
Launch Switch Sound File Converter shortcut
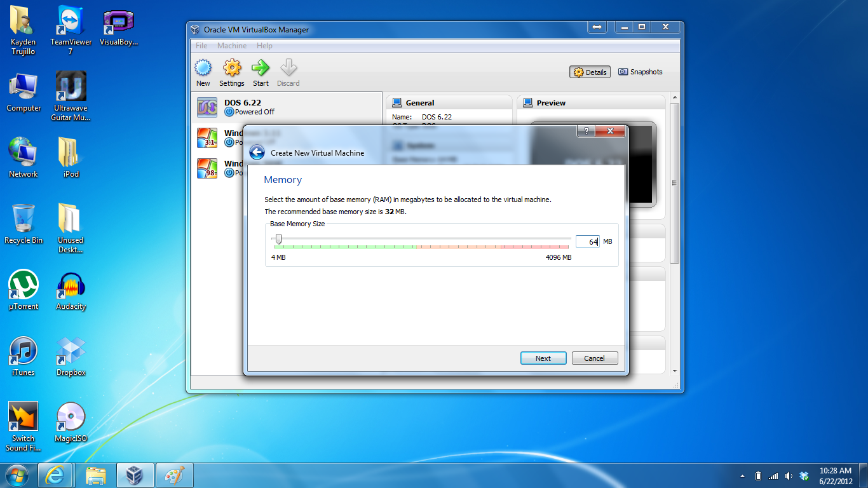(x=24, y=427)
